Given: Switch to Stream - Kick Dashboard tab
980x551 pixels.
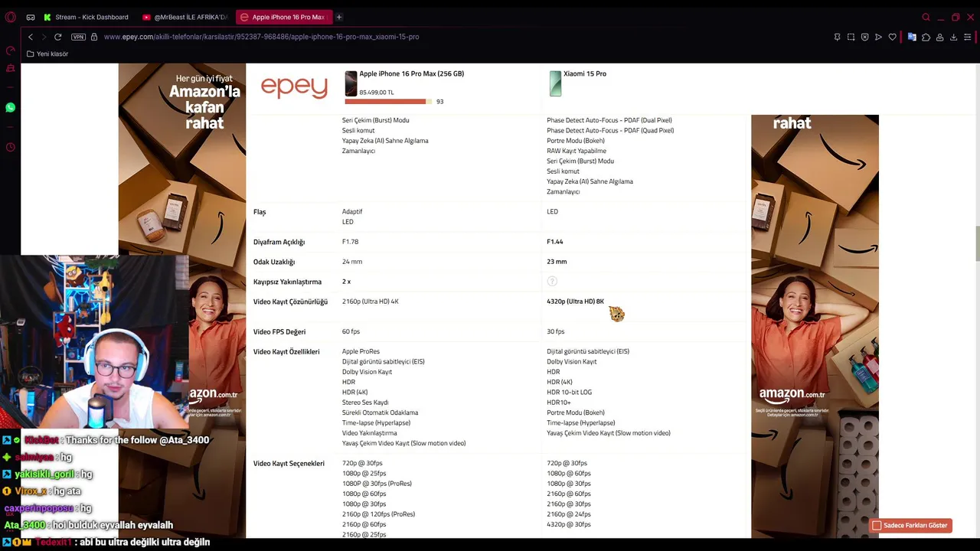Looking at the screenshot, I should coord(87,17).
